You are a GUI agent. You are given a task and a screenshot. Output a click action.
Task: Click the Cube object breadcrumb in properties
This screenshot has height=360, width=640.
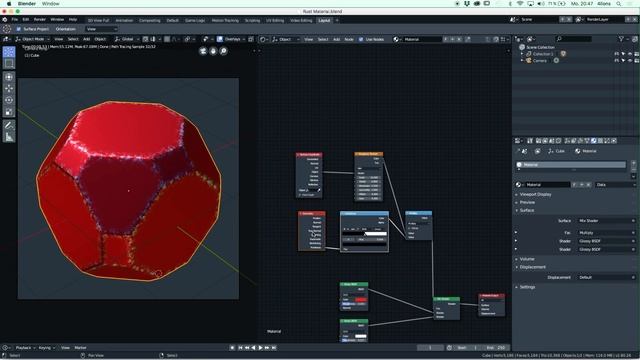[x=557, y=151]
